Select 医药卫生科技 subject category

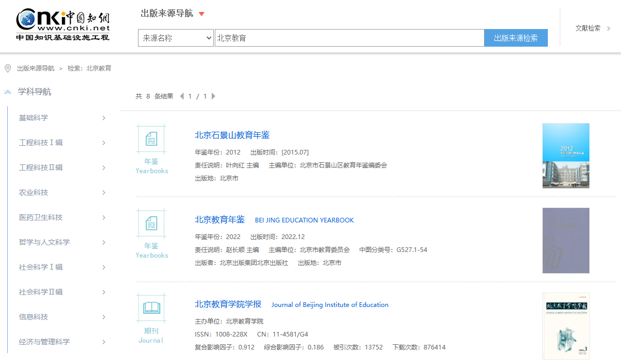[x=41, y=218]
